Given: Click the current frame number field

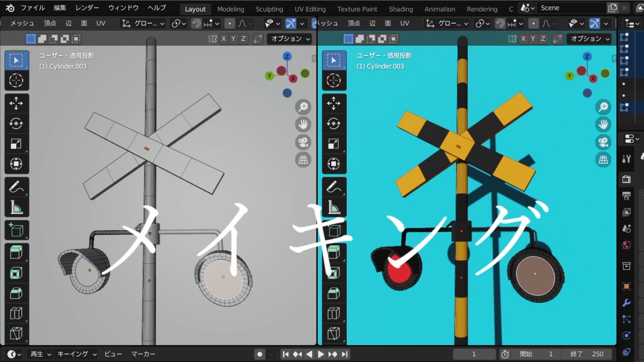Looking at the screenshot, I should pyautogui.click(x=473, y=354).
